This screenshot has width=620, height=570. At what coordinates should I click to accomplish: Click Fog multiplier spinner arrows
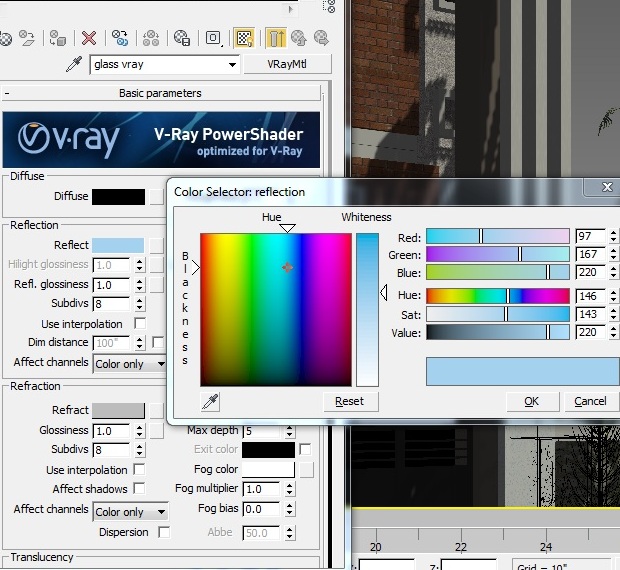[290, 489]
